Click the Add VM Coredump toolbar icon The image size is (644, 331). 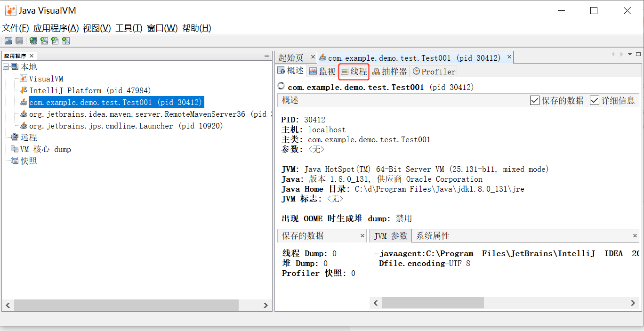tap(55, 41)
